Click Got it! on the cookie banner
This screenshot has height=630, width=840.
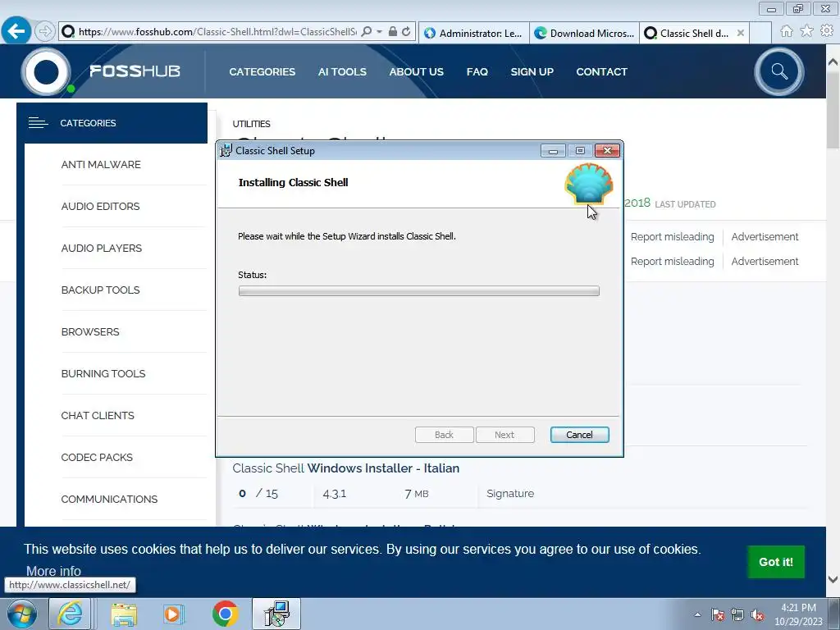click(776, 562)
